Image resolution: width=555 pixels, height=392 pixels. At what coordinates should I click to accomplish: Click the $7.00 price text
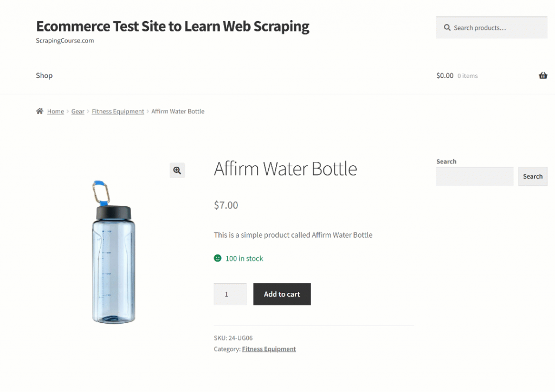226,205
